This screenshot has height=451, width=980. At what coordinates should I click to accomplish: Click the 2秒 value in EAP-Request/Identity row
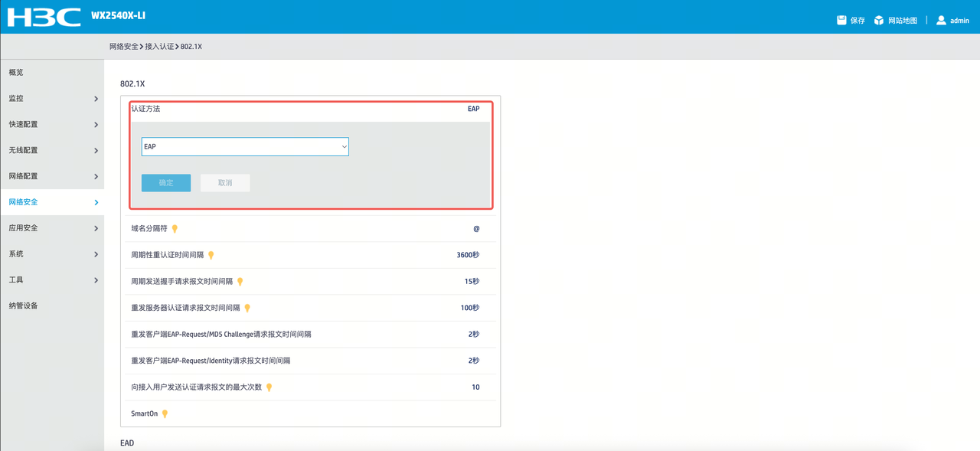pos(474,361)
